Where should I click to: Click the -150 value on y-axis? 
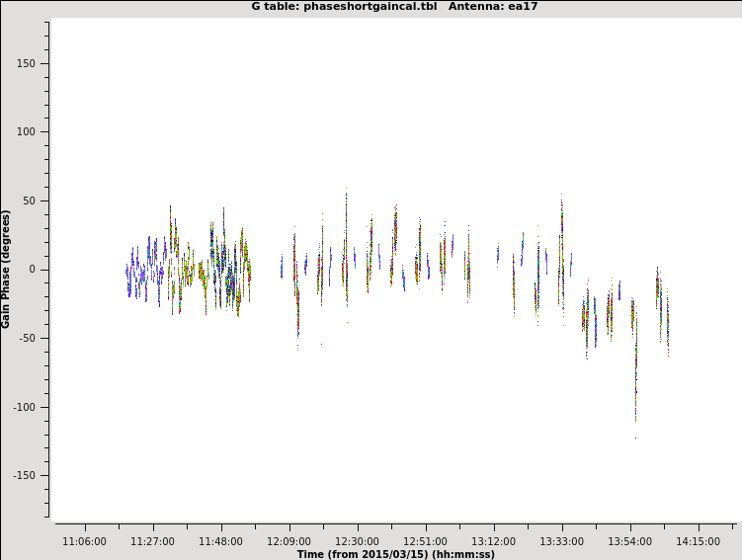pyautogui.click(x=23, y=475)
